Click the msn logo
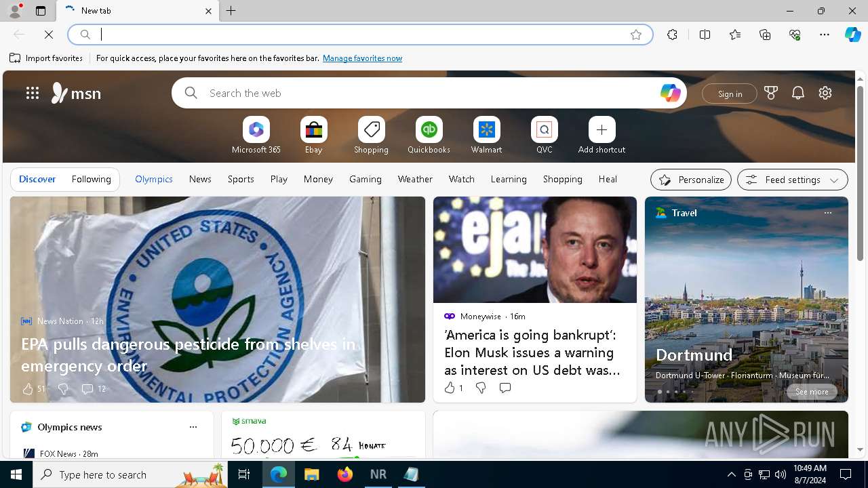This screenshot has width=868, height=488. (76, 93)
